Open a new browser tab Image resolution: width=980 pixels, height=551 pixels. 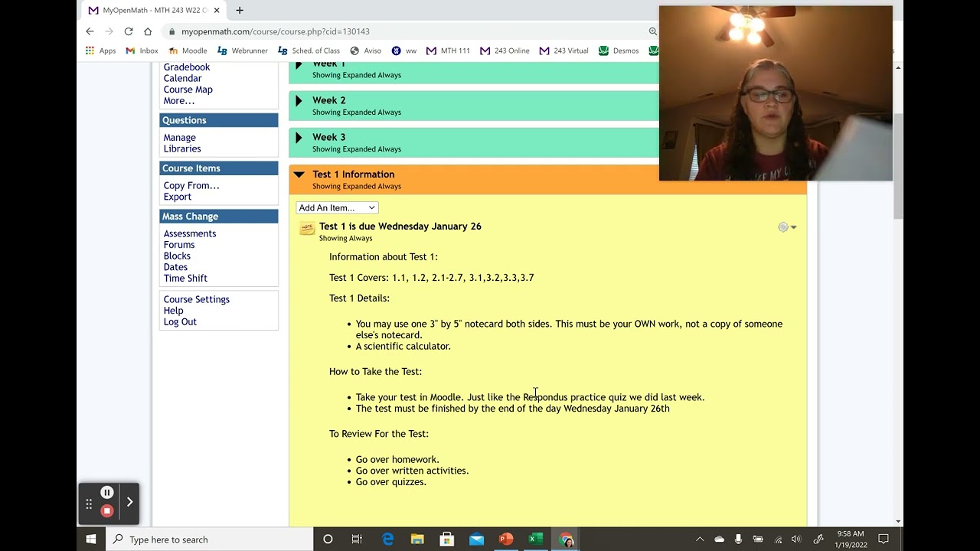240,10
